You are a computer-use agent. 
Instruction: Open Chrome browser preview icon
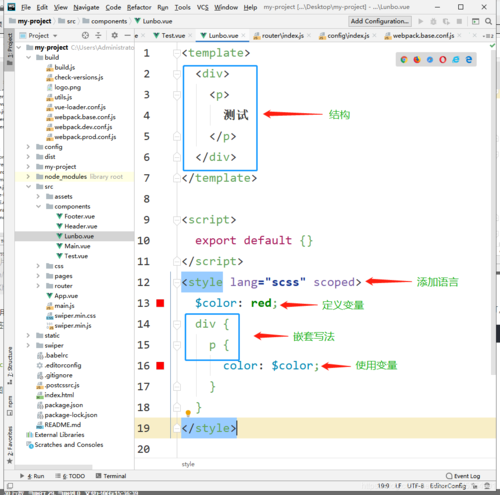[x=404, y=60]
